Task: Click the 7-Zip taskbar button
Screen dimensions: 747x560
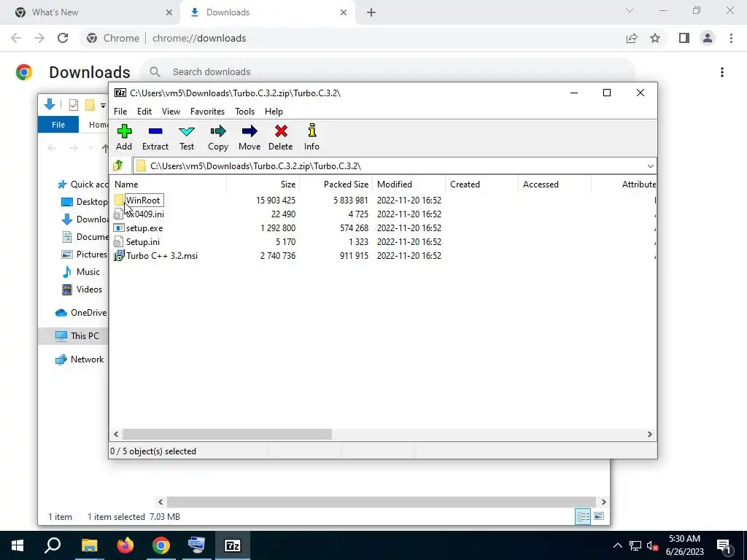Action: (x=232, y=545)
